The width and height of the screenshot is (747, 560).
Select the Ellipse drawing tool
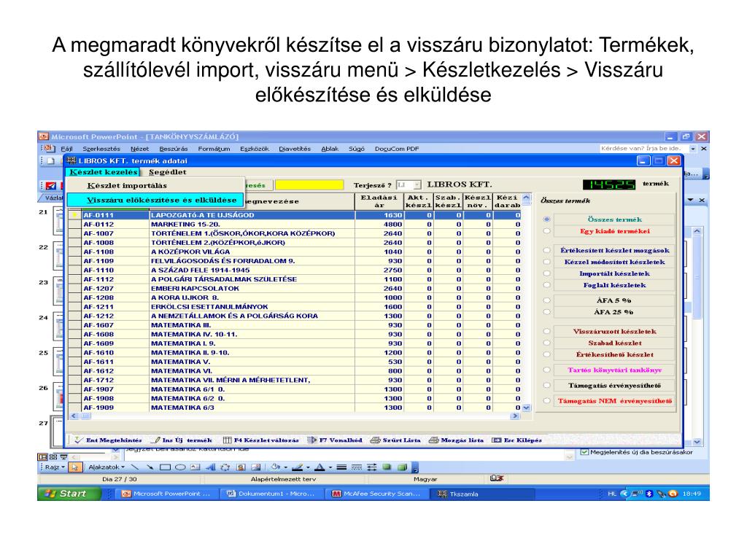click(x=180, y=467)
